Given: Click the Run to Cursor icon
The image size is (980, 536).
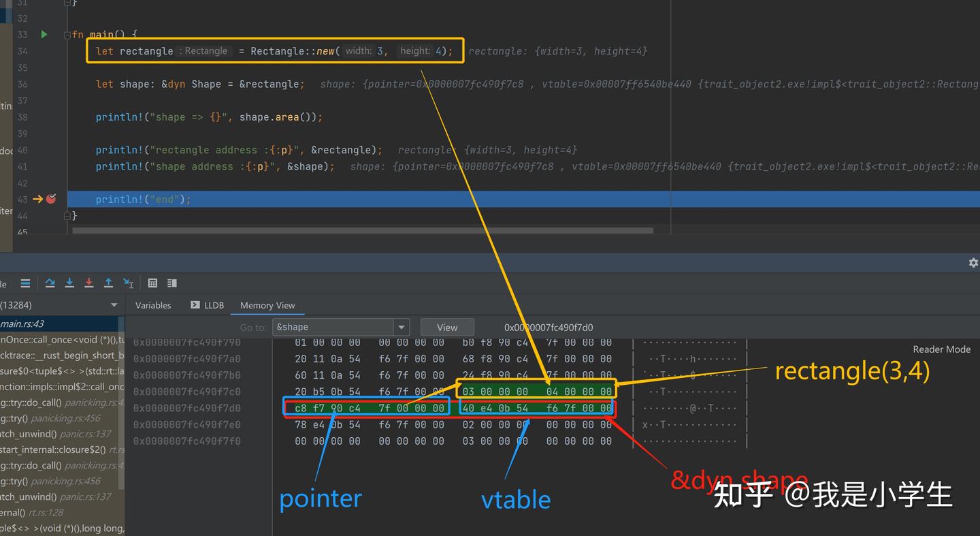Looking at the screenshot, I should (x=128, y=283).
